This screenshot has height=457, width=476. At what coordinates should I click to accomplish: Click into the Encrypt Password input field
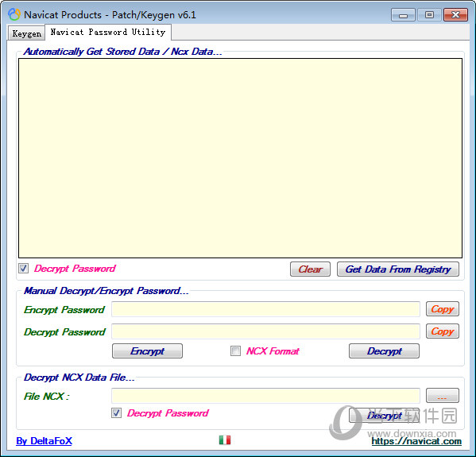coord(265,309)
